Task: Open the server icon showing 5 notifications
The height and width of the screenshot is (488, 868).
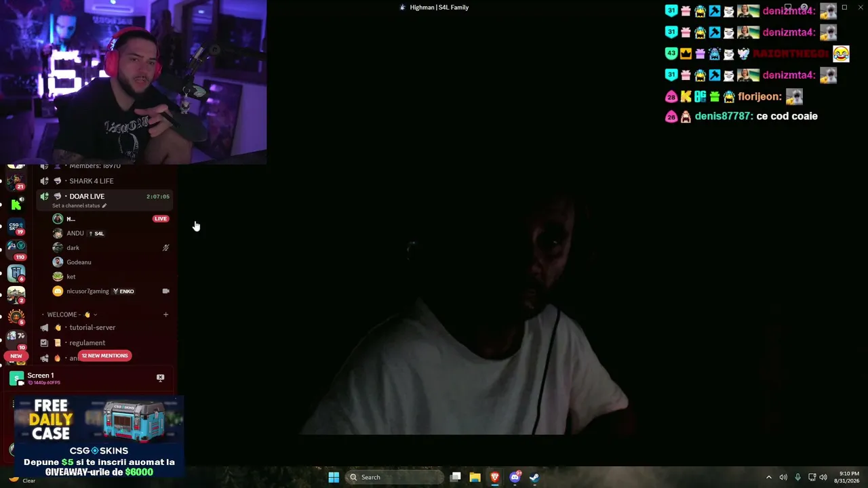Action: tap(16, 317)
